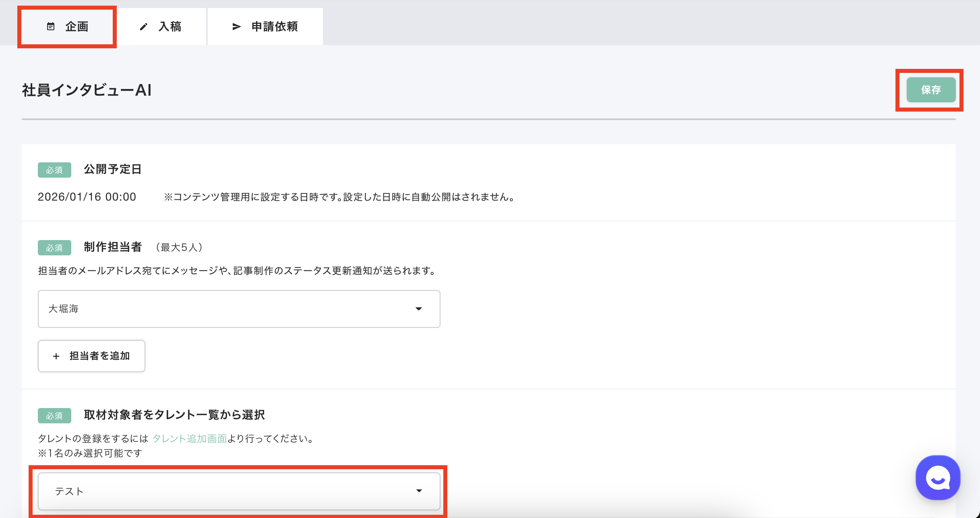Click the 公開予定日 heading
980x518 pixels.
[x=113, y=170]
